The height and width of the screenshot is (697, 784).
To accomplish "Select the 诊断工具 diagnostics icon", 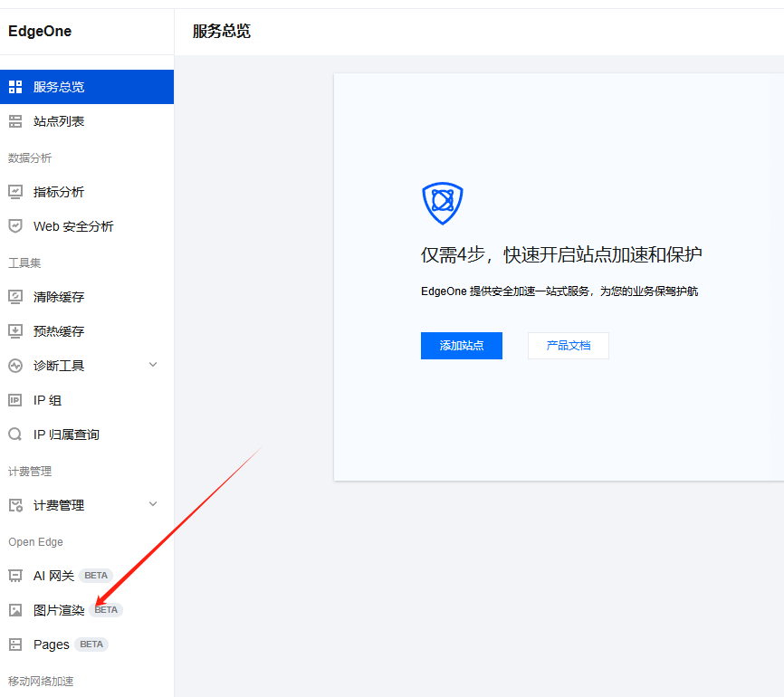I will (x=15, y=365).
